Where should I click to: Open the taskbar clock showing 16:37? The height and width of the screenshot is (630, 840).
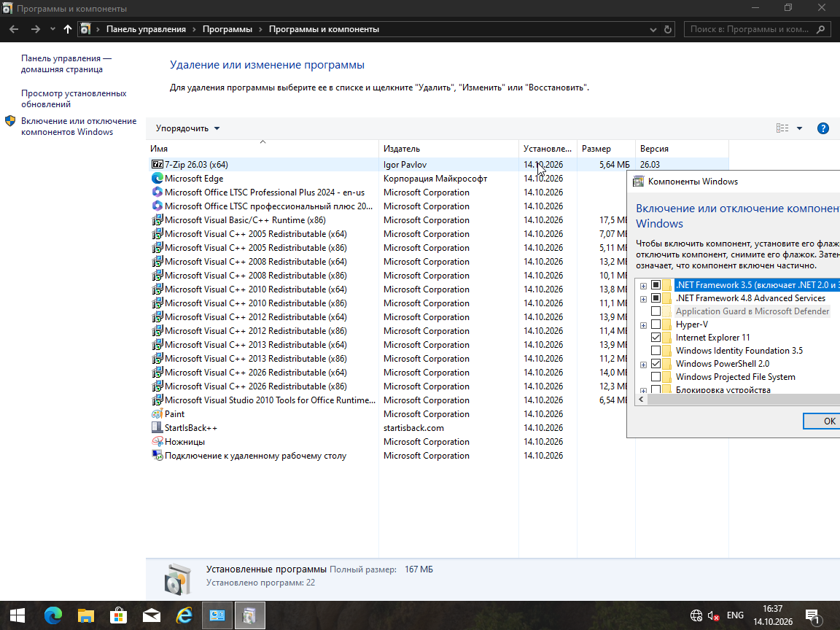click(772, 615)
